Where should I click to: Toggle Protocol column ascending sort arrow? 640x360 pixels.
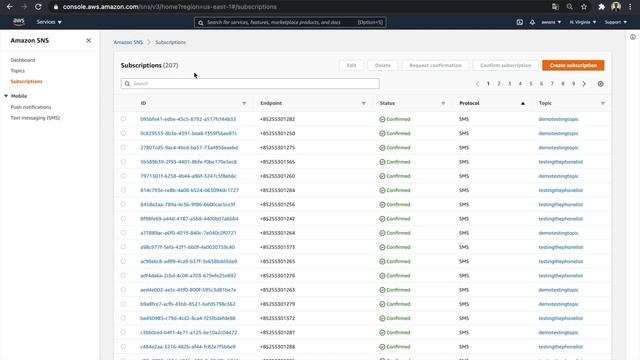pos(522,103)
